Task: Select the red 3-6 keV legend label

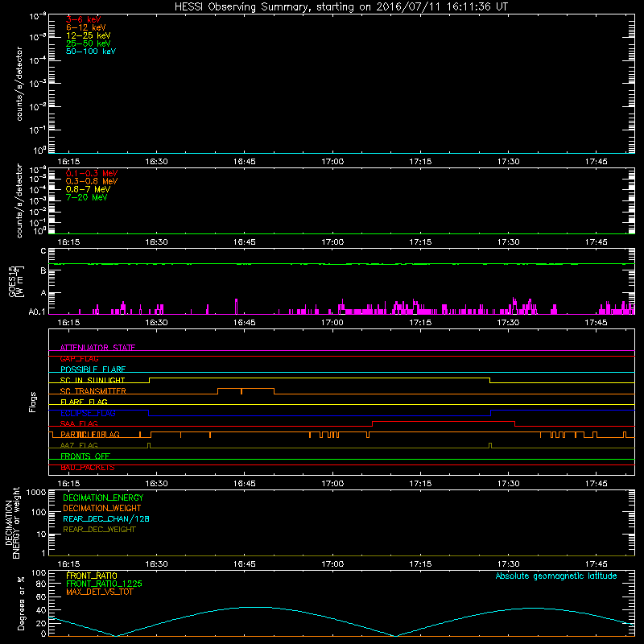Action: pyautogui.click(x=84, y=19)
